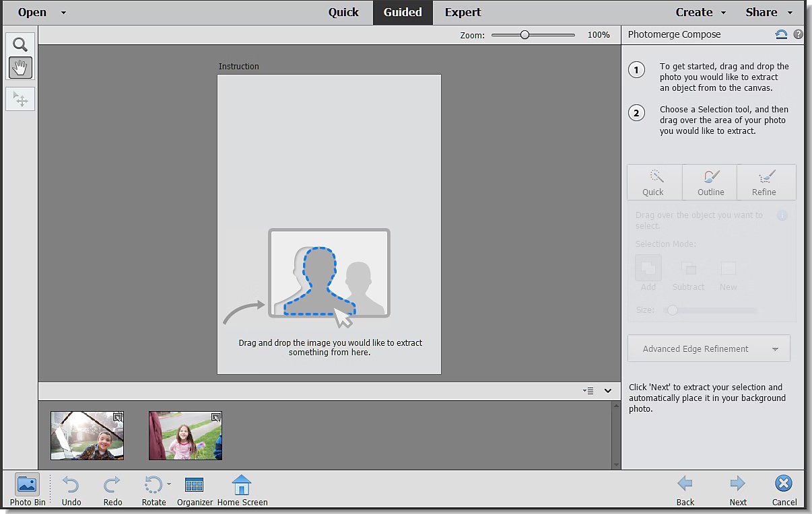The width and height of the screenshot is (812, 514).
Task: Cancel the guided edit
Action: pos(784,489)
